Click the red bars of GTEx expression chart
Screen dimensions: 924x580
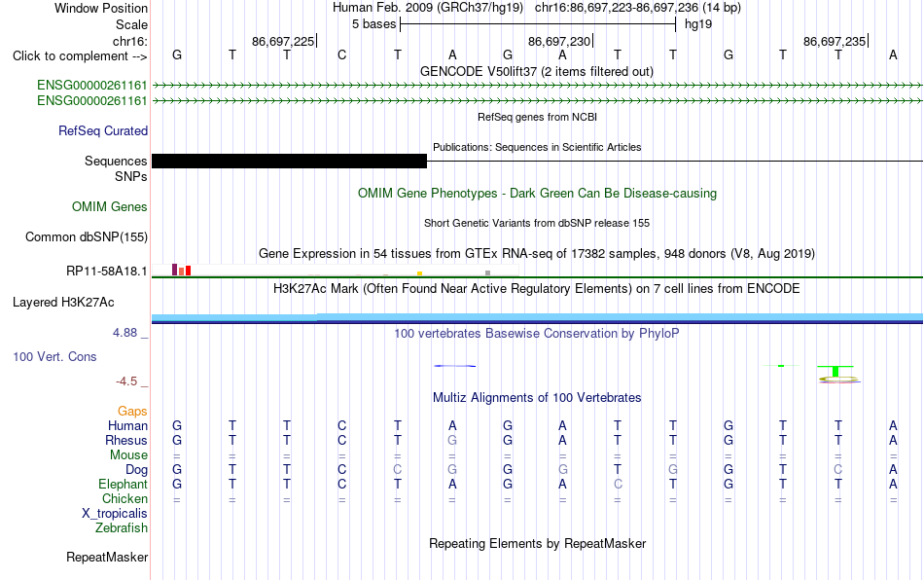pos(185,271)
